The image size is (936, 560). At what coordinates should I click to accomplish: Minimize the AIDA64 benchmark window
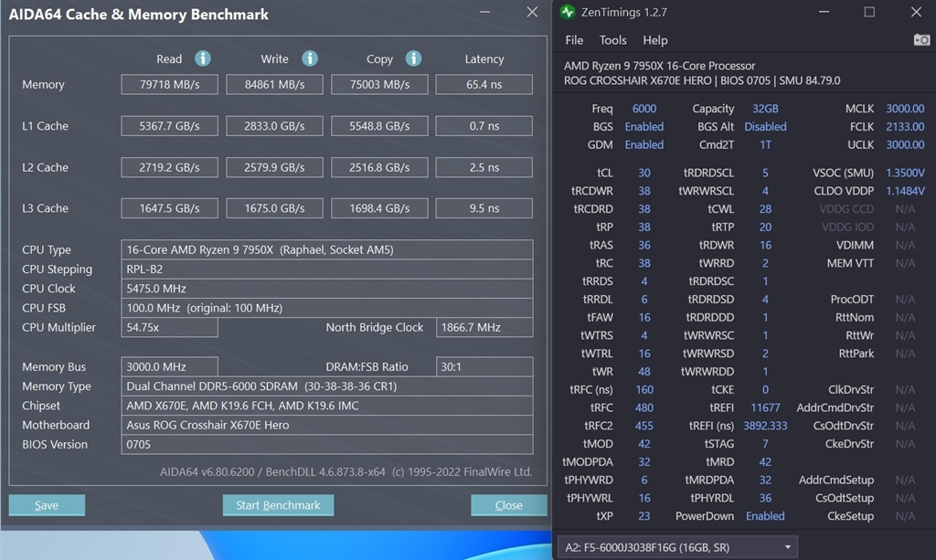coord(484,12)
